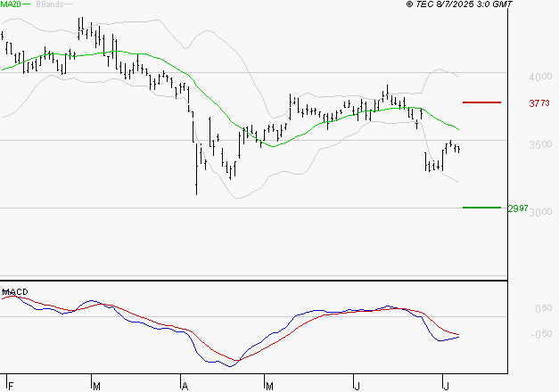
Task: Click the BBands legend label
Action: [50, 4]
